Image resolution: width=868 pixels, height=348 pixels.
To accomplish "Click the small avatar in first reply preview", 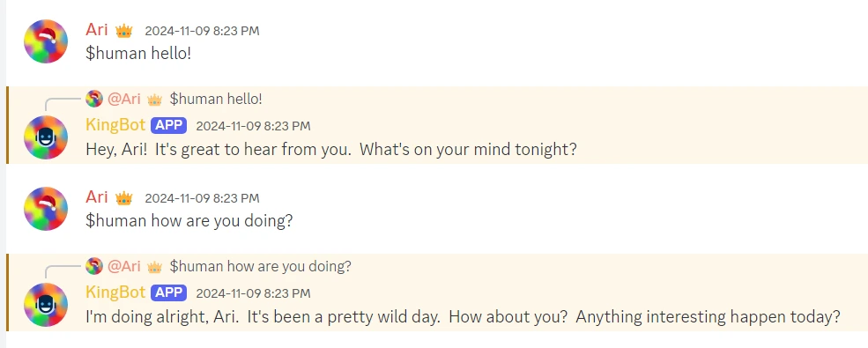I will 94,99.
